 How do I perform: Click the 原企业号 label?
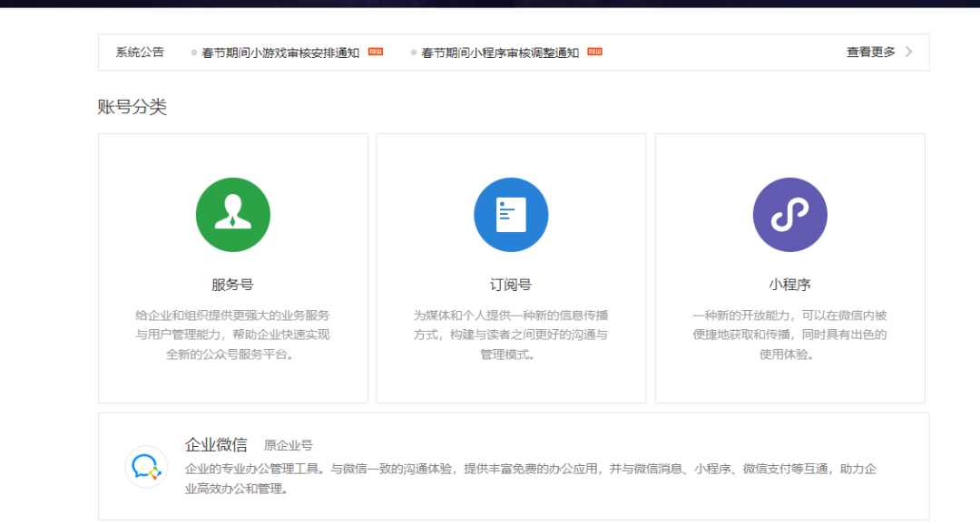click(x=289, y=445)
